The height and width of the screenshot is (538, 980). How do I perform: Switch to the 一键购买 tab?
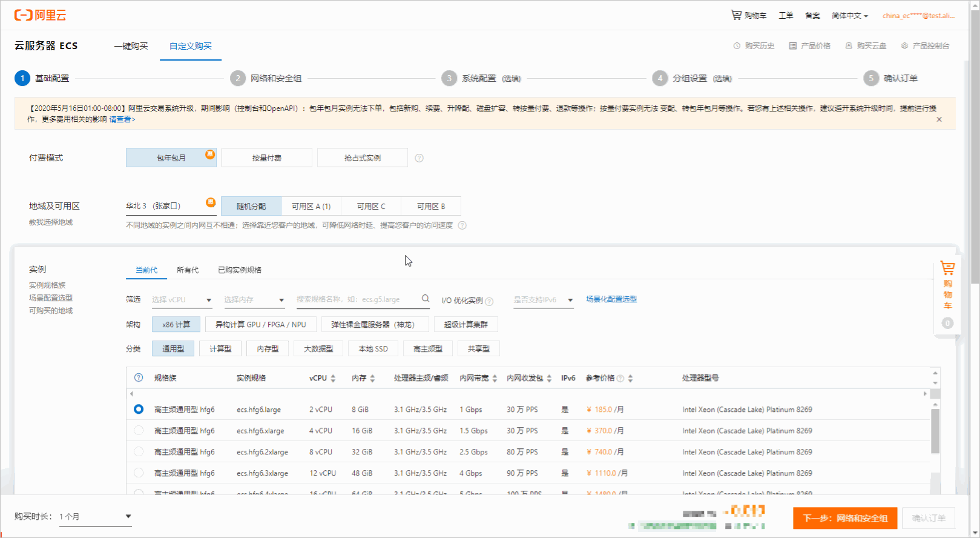(131, 46)
